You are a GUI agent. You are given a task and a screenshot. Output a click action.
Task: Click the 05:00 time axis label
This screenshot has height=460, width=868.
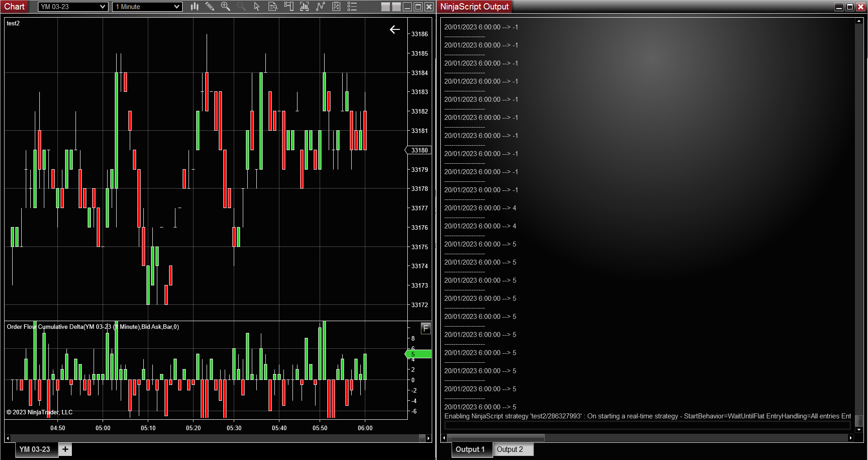(103, 428)
